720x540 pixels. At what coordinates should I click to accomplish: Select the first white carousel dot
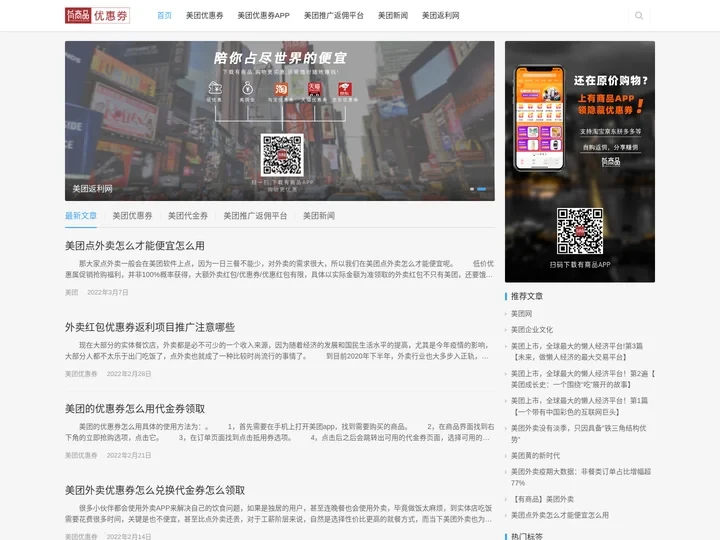[472, 189]
